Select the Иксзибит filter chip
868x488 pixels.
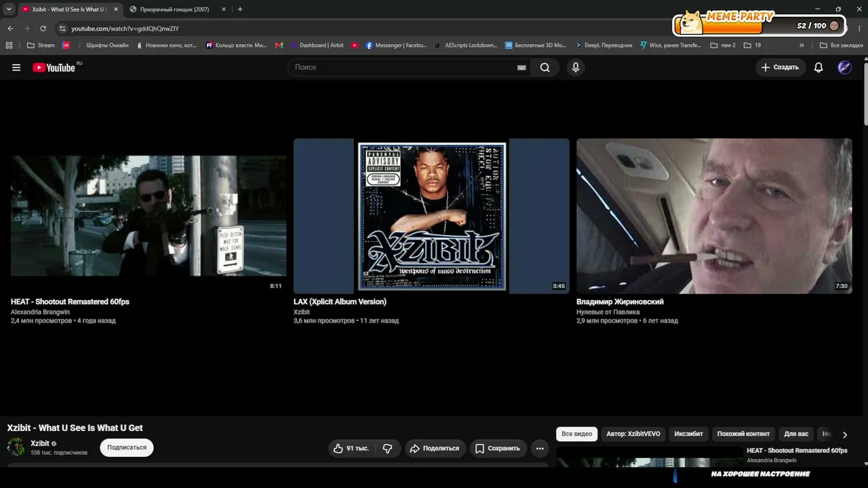[x=688, y=434]
